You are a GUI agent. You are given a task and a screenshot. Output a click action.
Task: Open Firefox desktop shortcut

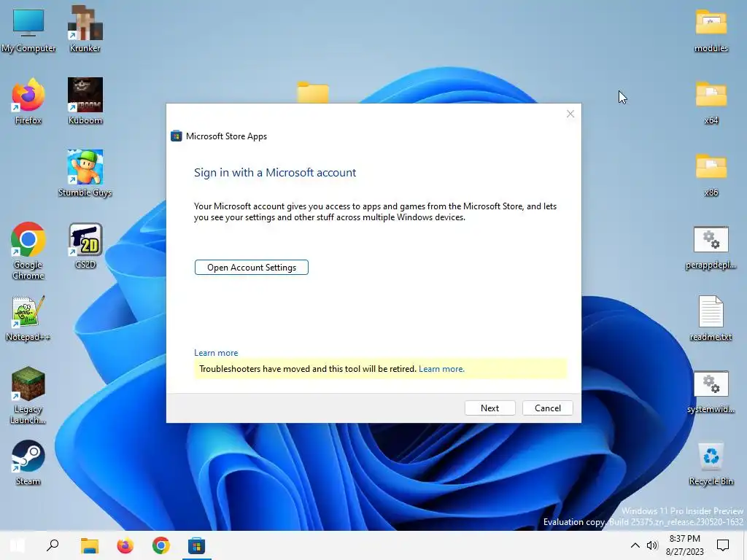pyautogui.click(x=28, y=102)
